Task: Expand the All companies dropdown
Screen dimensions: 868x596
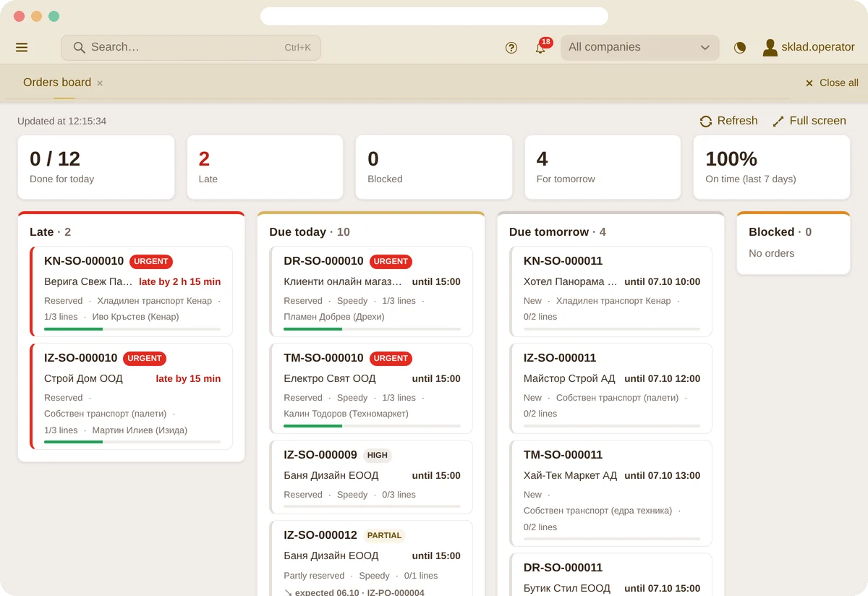Action: pyautogui.click(x=640, y=48)
